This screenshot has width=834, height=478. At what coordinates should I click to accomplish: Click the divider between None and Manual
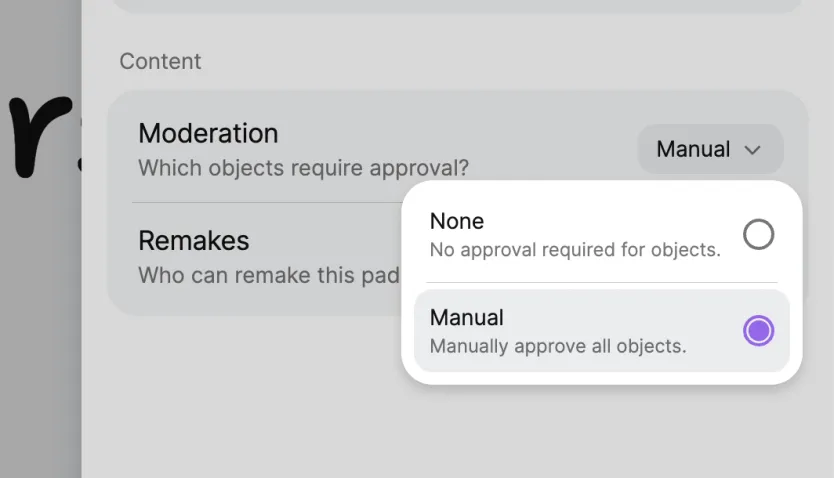coord(601,282)
